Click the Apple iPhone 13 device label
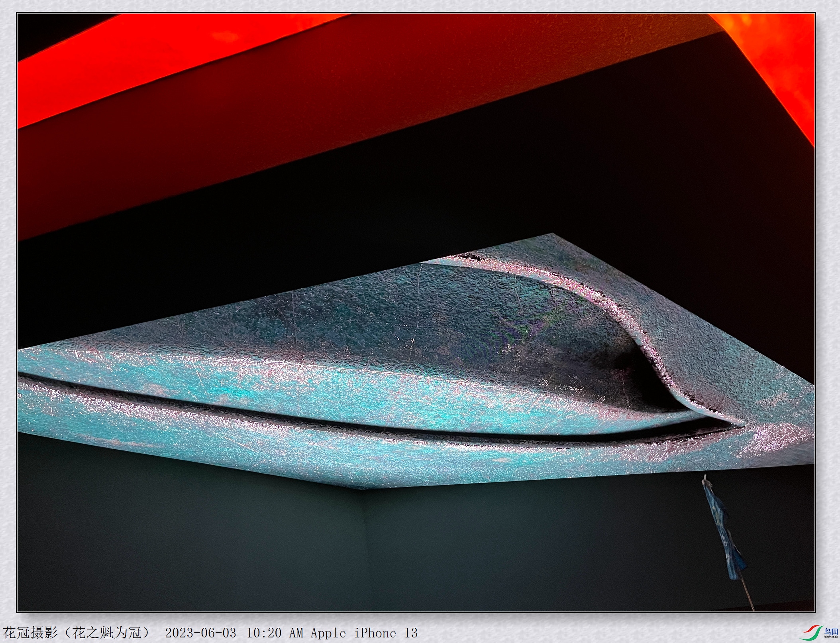 (x=364, y=633)
